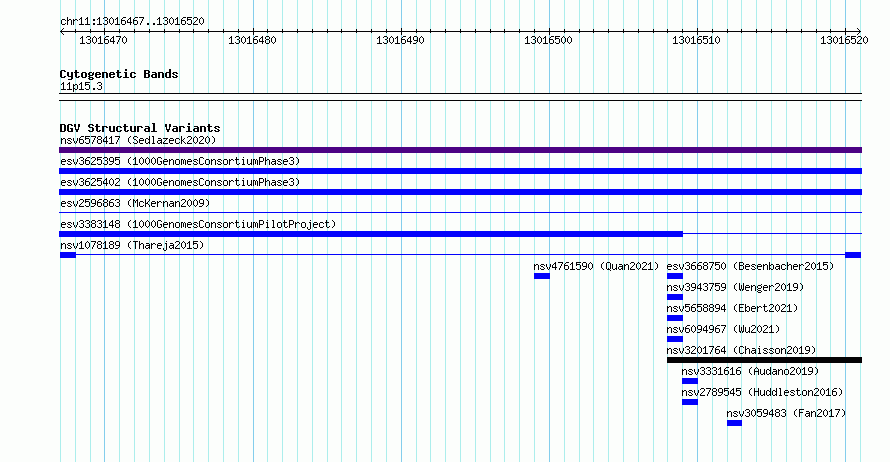Click the Cytogenetic Bands track title

coord(119,74)
